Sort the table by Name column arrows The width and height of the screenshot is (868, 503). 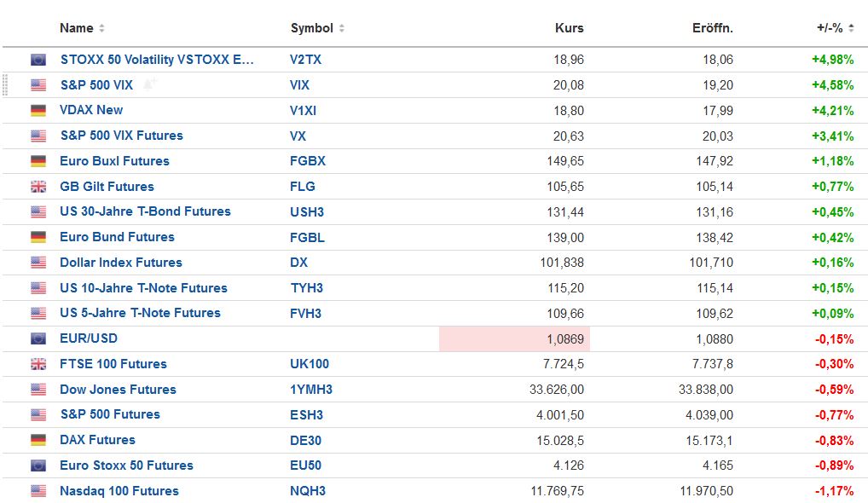click(x=101, y=28)
